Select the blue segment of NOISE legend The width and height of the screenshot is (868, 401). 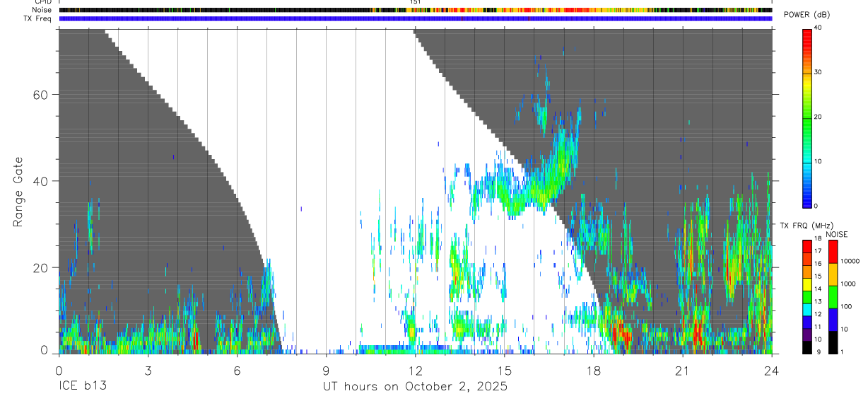click(833, 320)
